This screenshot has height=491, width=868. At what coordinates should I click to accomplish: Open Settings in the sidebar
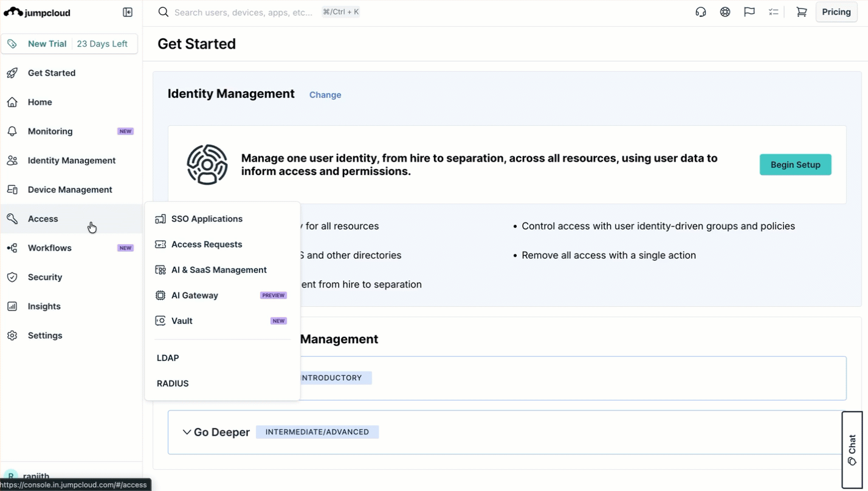[x=71, y=335]
